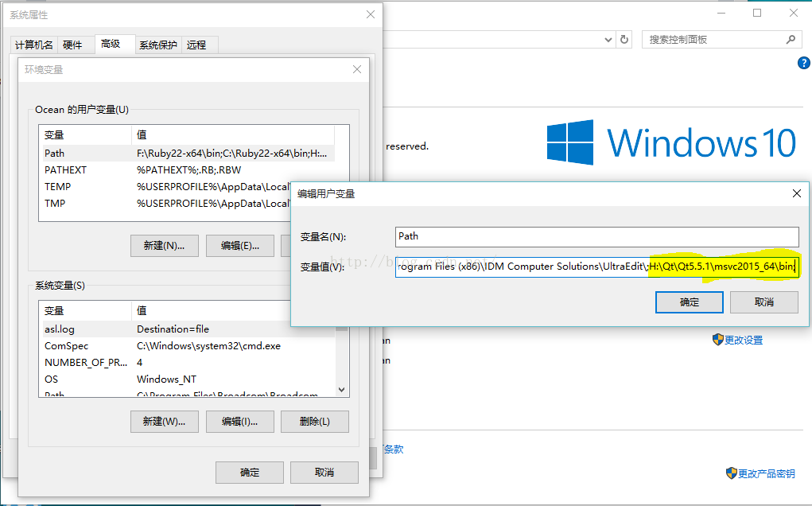This screenshot has height=506, width=812.
Task: Open the 系统保护 tab
Action: [158, 45]
